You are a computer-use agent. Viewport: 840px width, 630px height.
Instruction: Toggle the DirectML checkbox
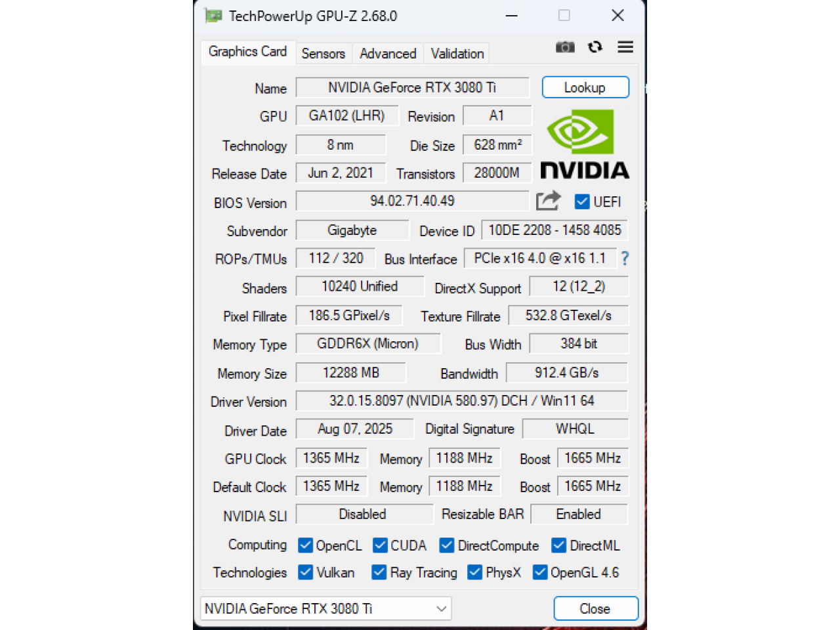point(559,545)
